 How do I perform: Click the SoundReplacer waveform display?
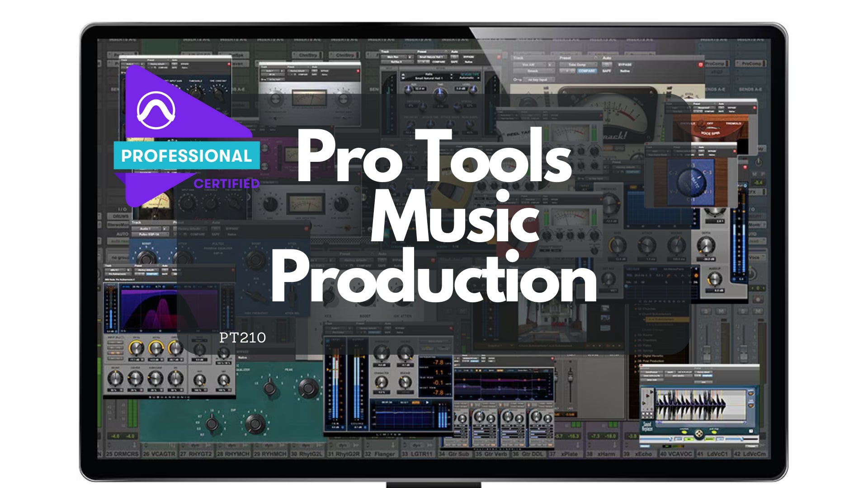698,404
